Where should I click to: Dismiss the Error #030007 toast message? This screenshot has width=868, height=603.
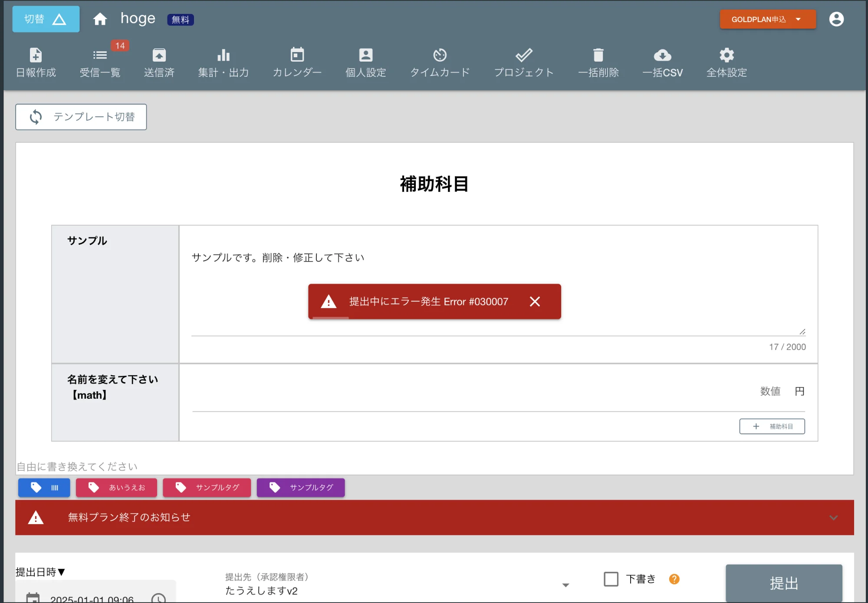pos(535,301)
